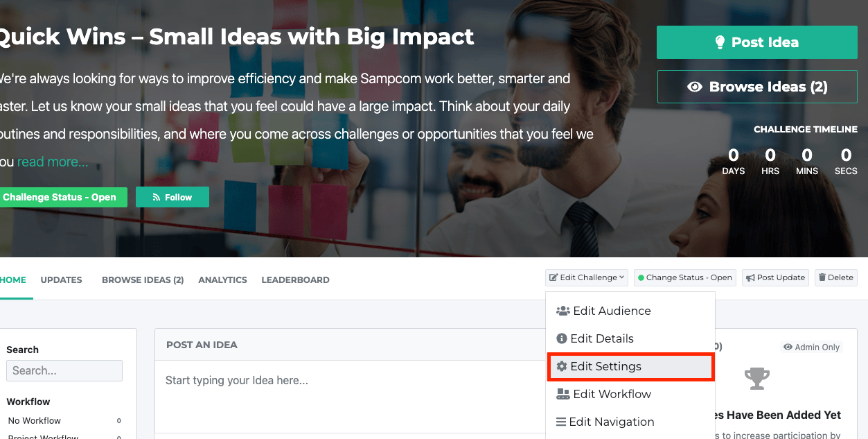The image size is (868, 439).
Task: Expand read more... in challenge description
Action: [53, 162]
